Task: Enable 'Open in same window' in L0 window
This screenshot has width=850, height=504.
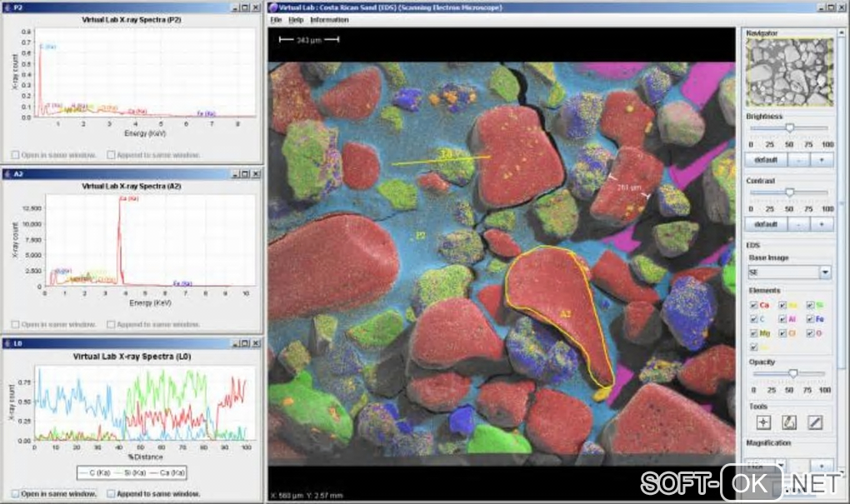Action: [x=15, y=494]
